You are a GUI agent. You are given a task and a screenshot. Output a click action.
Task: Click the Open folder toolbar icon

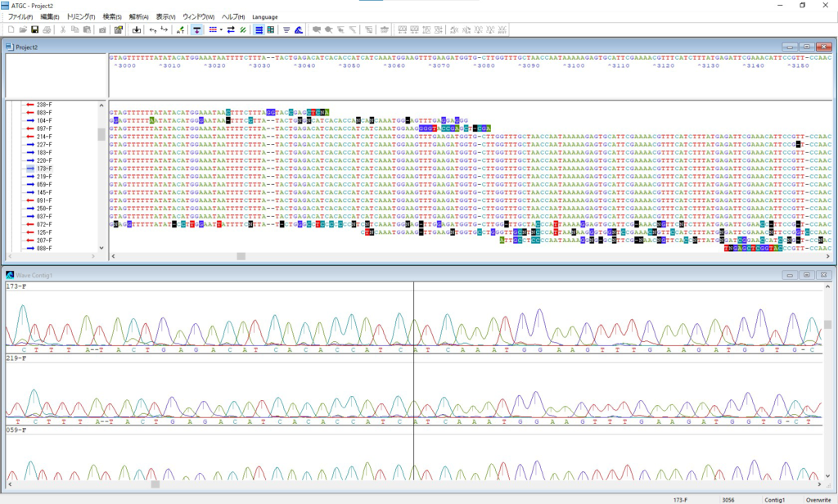coord(23,30)
